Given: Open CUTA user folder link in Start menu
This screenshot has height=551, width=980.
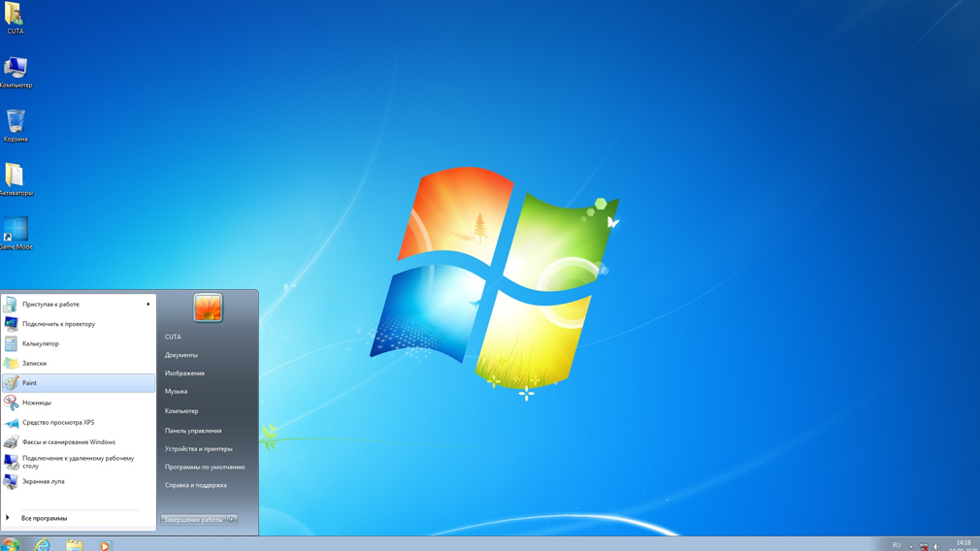Looking at the screenshot, I should click(x=173, y=337).
